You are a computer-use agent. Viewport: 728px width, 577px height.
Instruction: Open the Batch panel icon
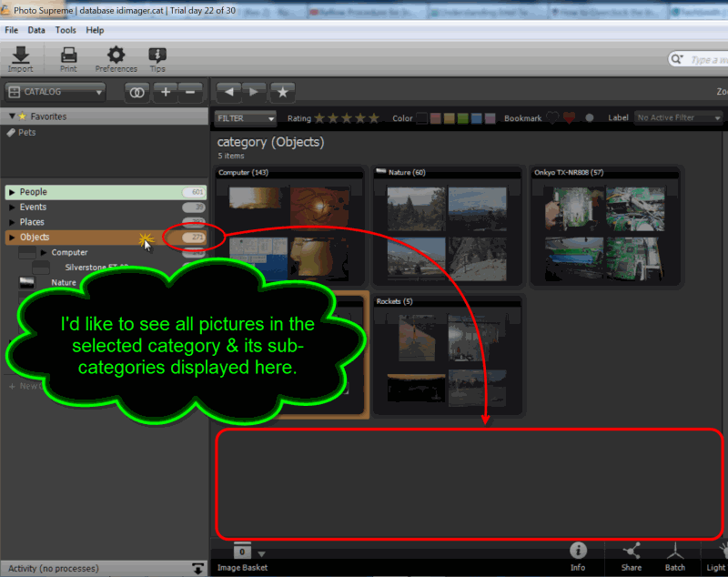675,557
